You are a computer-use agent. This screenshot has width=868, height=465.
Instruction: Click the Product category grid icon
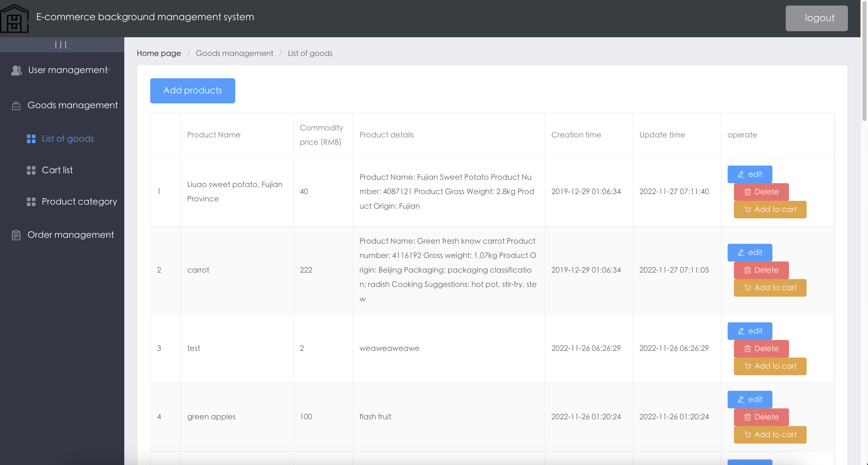coord(31,202)
